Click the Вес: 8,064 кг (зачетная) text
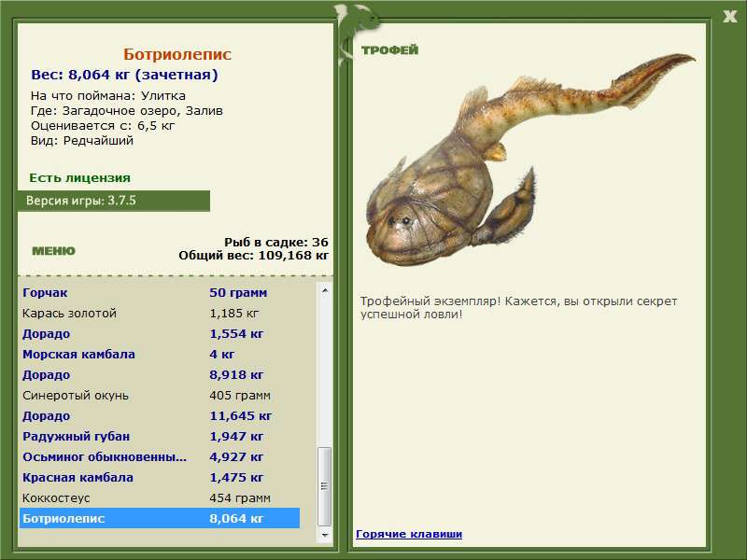747x560 pixels. point(124,75)
